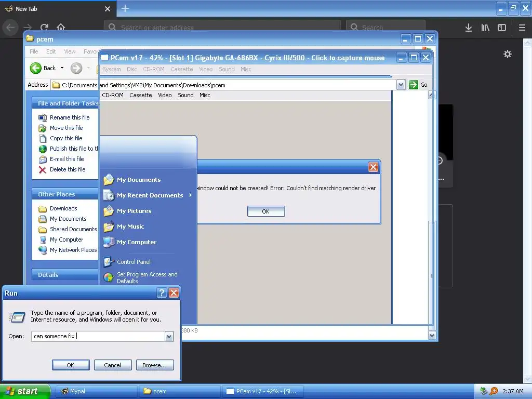
Task: Open Downloads folder in Other Places
Action: 63,208
